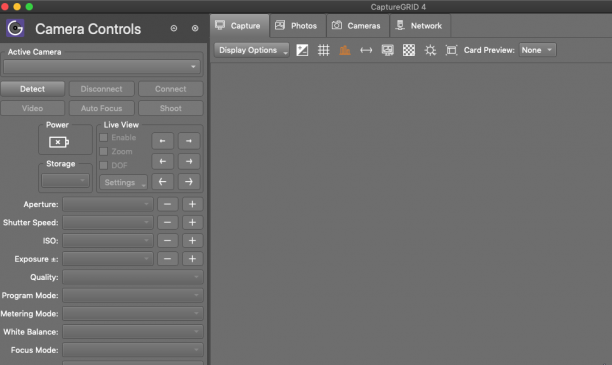Open the Storage dropdown
Screen dimensions: 612x365
click(65, 180)
